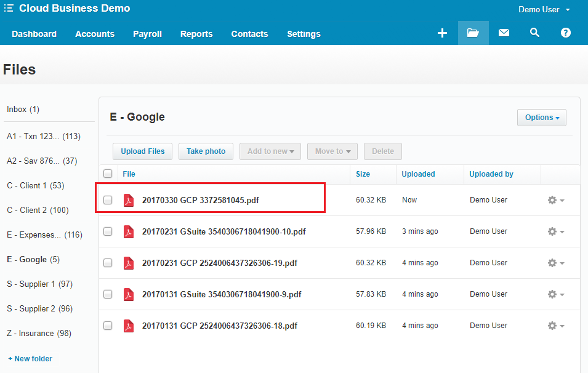Select folder E - Google (5)
The height and width of the screenshot is (373, 588).
click(33, 260)
